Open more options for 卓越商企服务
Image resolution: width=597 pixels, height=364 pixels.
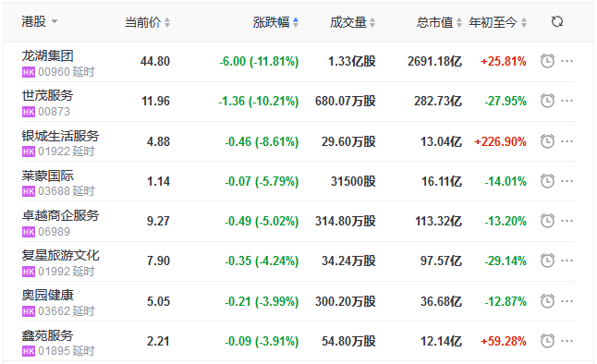[567, 221]
